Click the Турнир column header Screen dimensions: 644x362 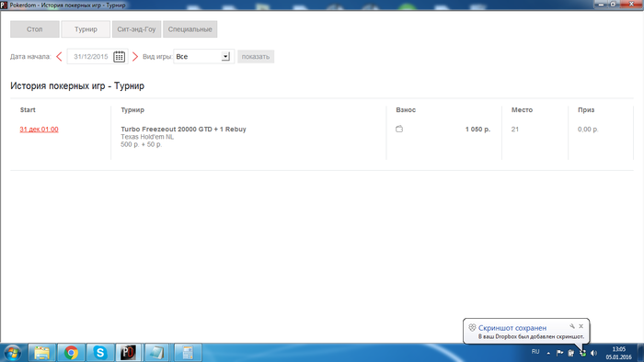[132, 110]
